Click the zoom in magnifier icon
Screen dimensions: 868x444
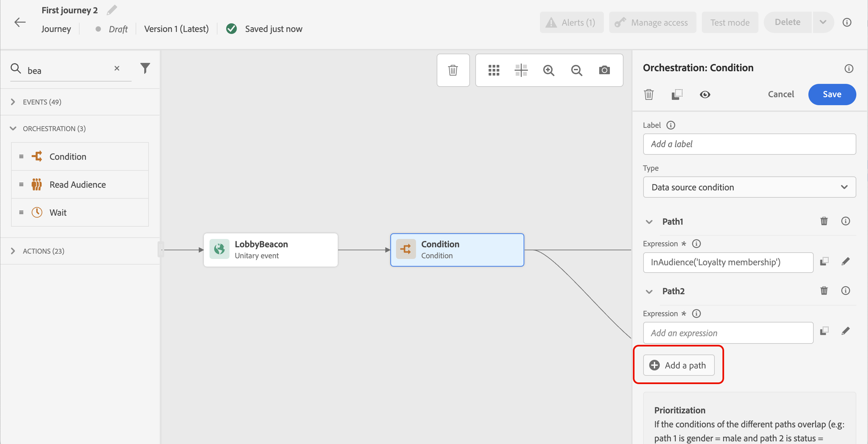(549, 70)
